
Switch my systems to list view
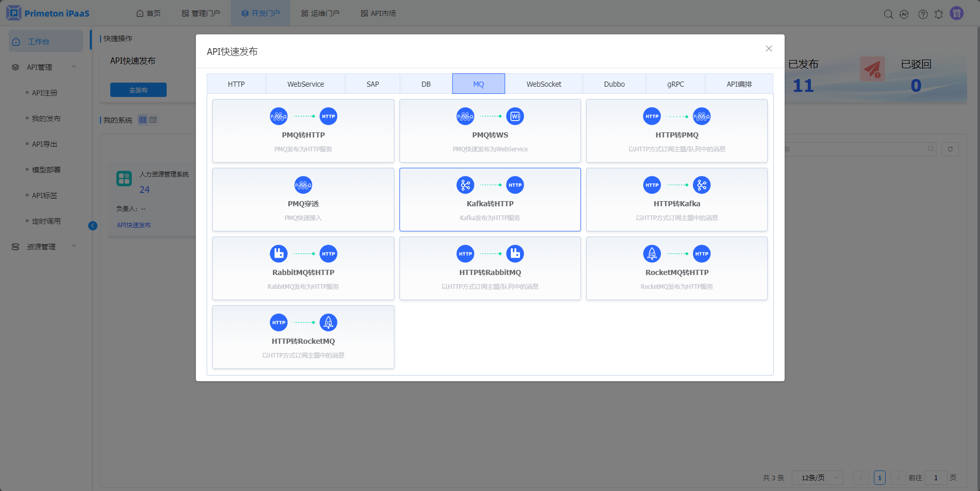point(153,120)
